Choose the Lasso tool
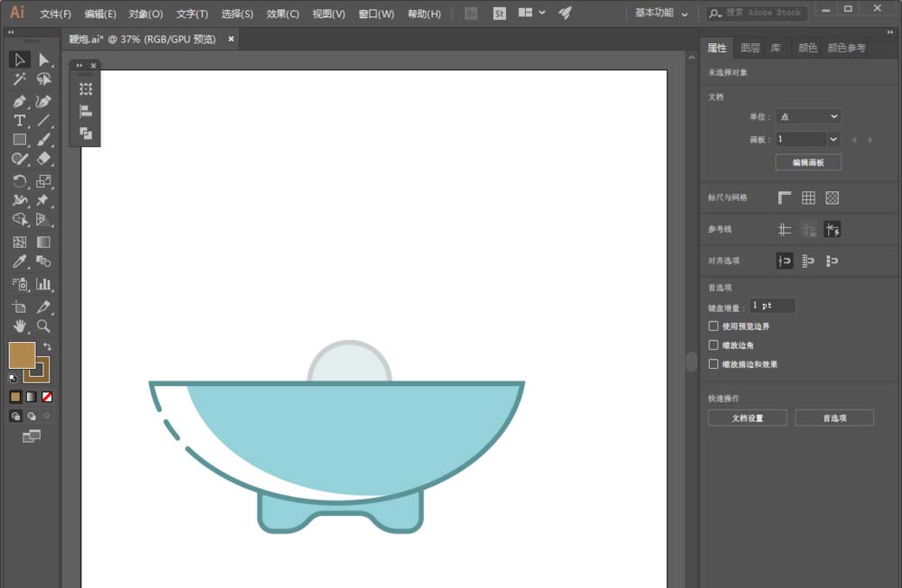Screen dimensions: 902x588 (x=43, y=78)
